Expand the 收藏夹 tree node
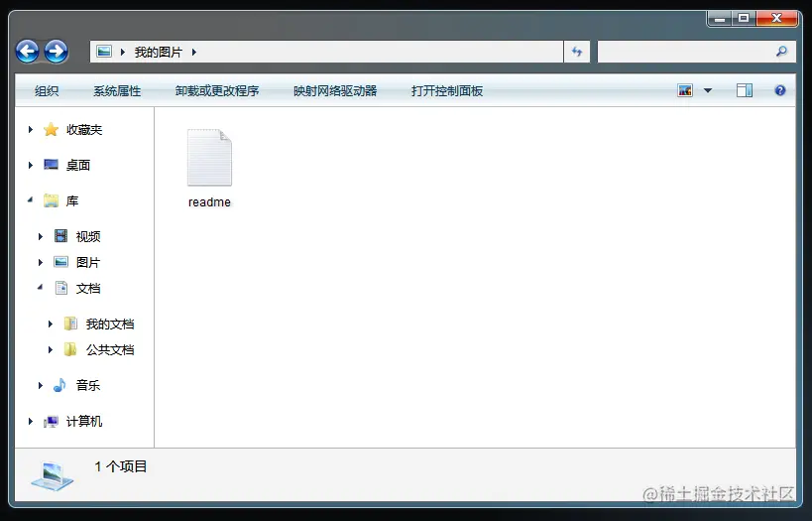Image resolution: width=812 pixels, height=521 pixels. point(31,129)
